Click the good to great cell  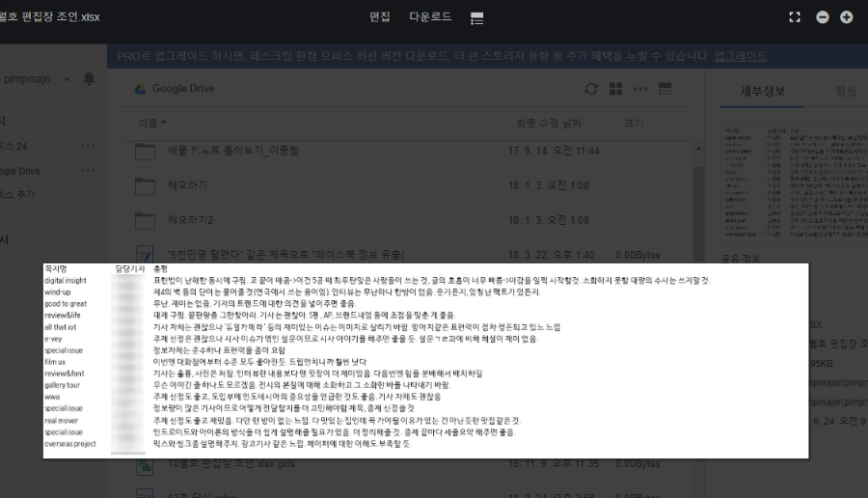pyautogui.click(x=66, y=304)
